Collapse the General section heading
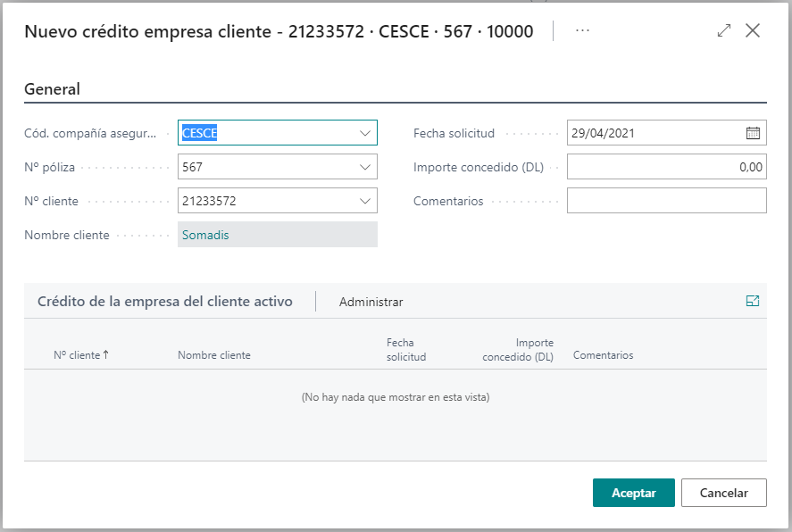 [52, 89]
